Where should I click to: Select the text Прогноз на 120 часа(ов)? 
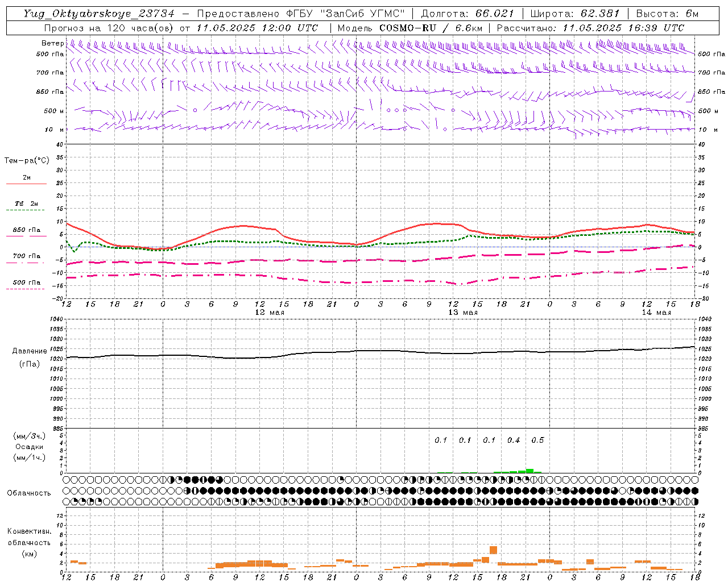click(x=109, y=28)
